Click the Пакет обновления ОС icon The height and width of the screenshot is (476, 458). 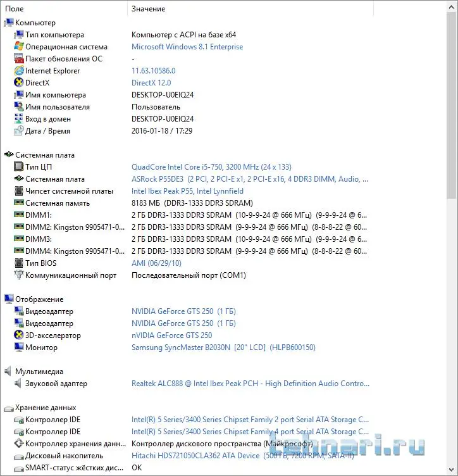(x=18, y=59)
